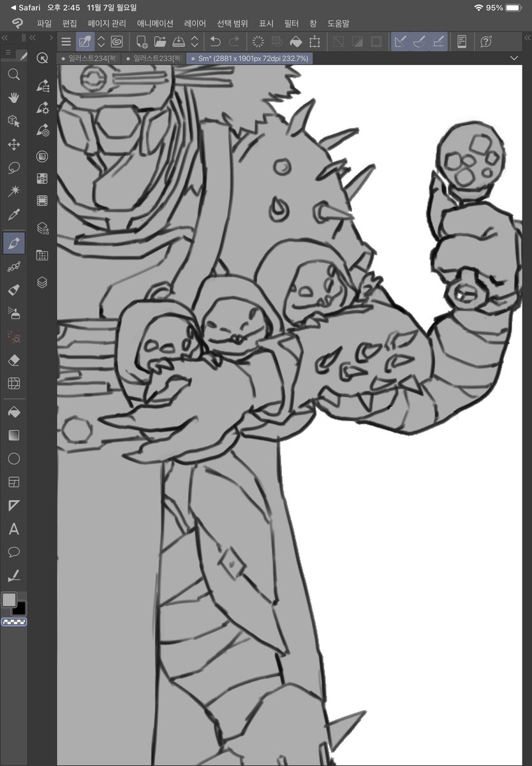Open the 애니메이션 menu

155,24
